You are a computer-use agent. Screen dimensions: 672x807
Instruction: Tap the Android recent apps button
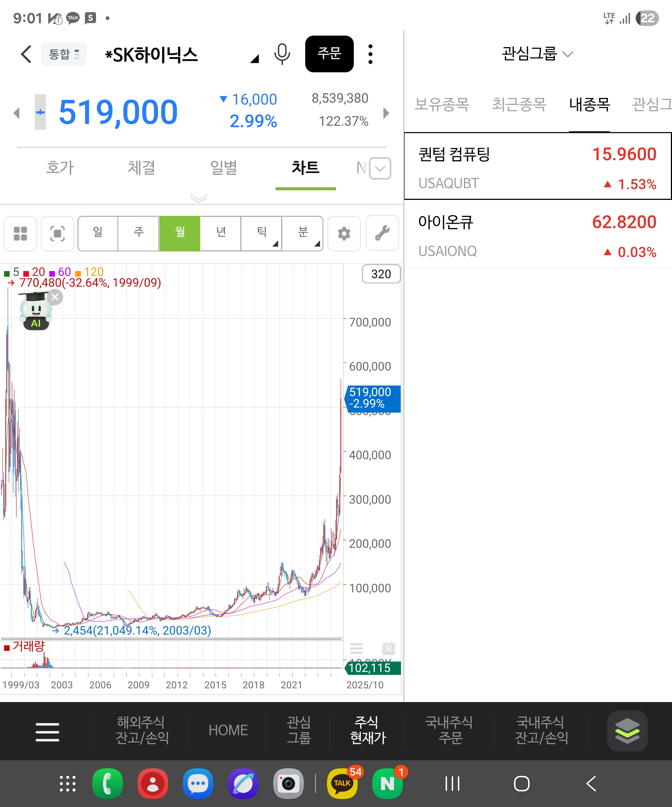point(452,784)
